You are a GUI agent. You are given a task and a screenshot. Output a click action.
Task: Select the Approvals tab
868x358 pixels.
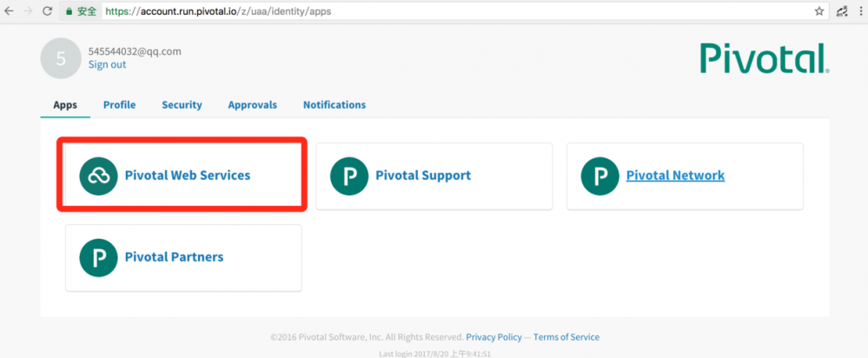coord(252,105)
